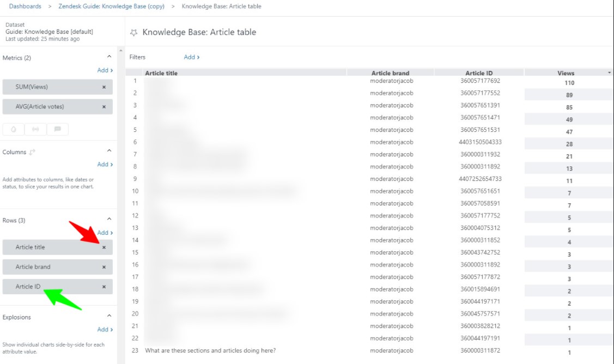Remove Article title from Rows

[104, 247]
